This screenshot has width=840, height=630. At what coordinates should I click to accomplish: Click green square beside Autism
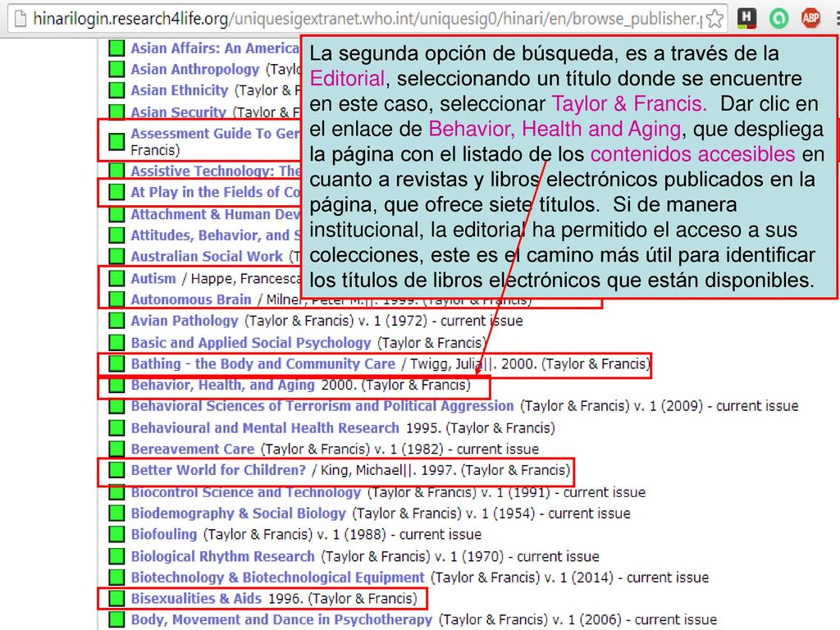[x=116, y=278]
